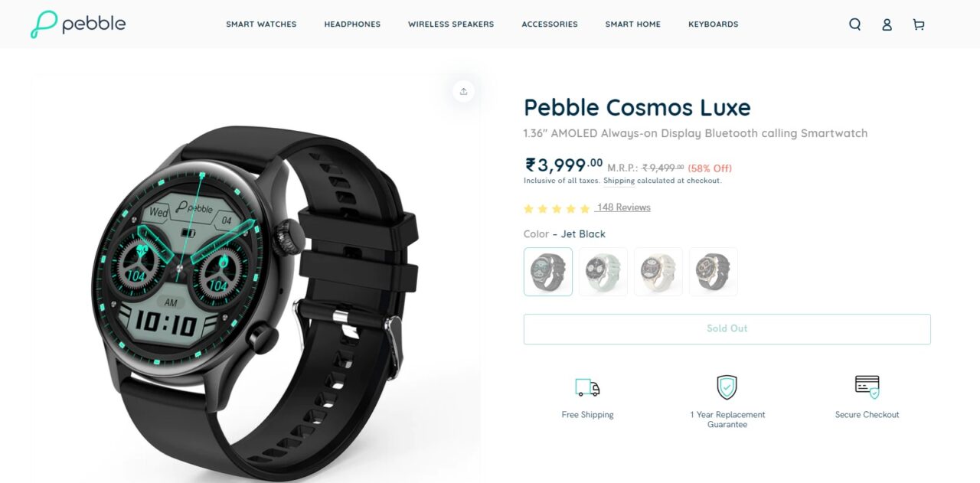Click the share icon above the product image
The height and width of the screenshot is (483, 980).
coord(463,91)
